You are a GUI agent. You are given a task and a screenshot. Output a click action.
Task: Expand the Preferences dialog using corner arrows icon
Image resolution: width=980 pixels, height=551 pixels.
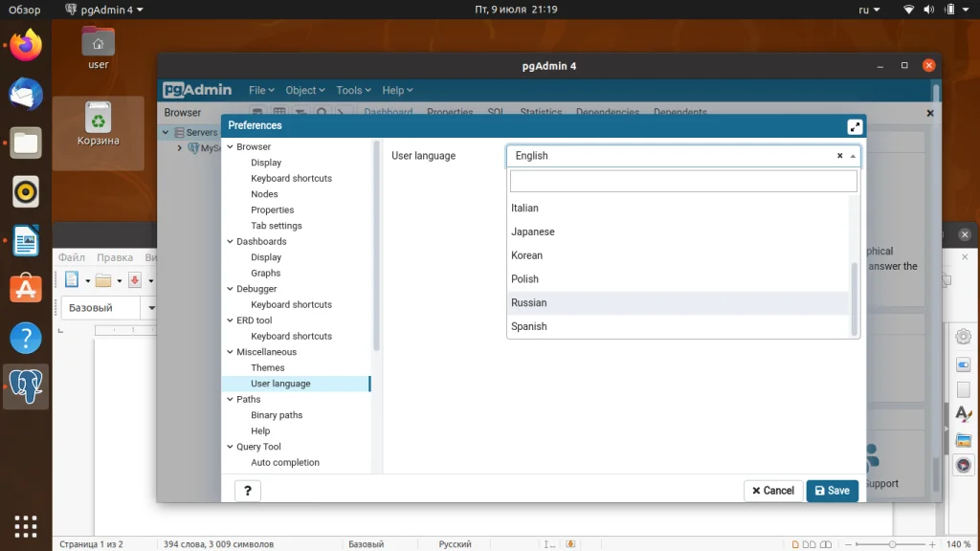853,124
